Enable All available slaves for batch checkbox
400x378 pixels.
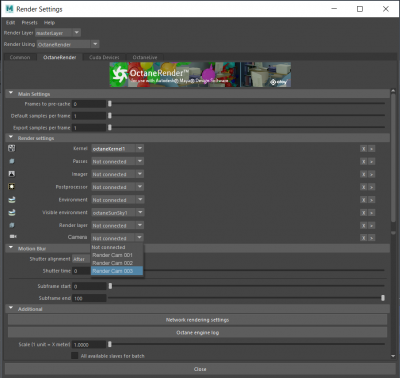pos(75,356)
